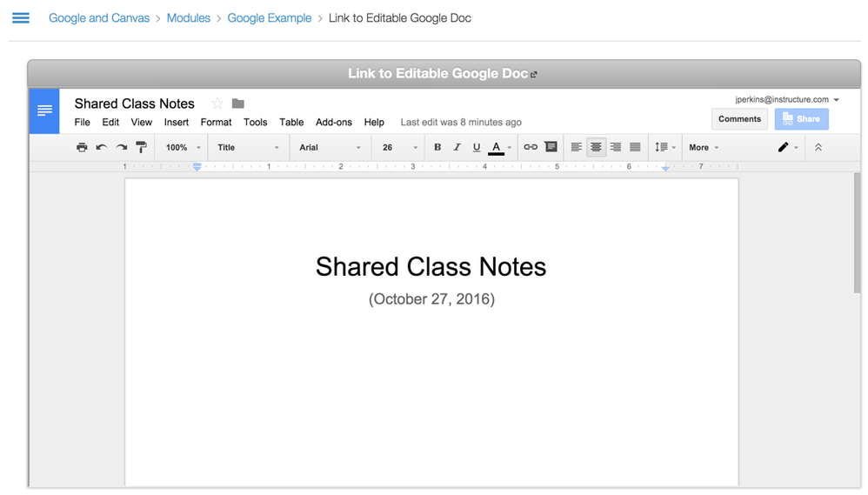The height and width of the screenshot is (495, 868).
Task: Click Link to Editable Google Doc header
Action: coord(437,74)
